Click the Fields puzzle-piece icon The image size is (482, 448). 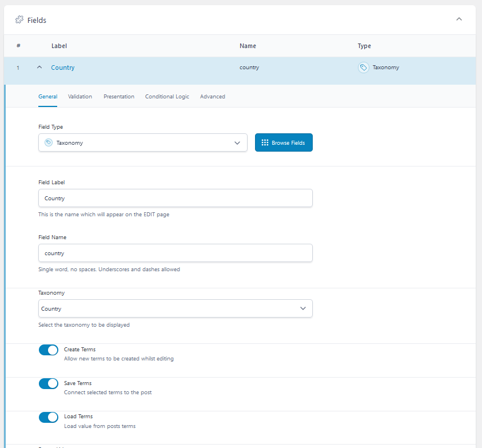pos(19,19)
